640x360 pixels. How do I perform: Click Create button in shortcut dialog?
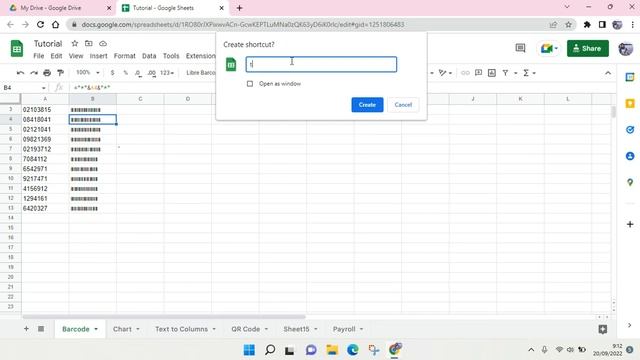pyautogui.click(x=367, y=104)
